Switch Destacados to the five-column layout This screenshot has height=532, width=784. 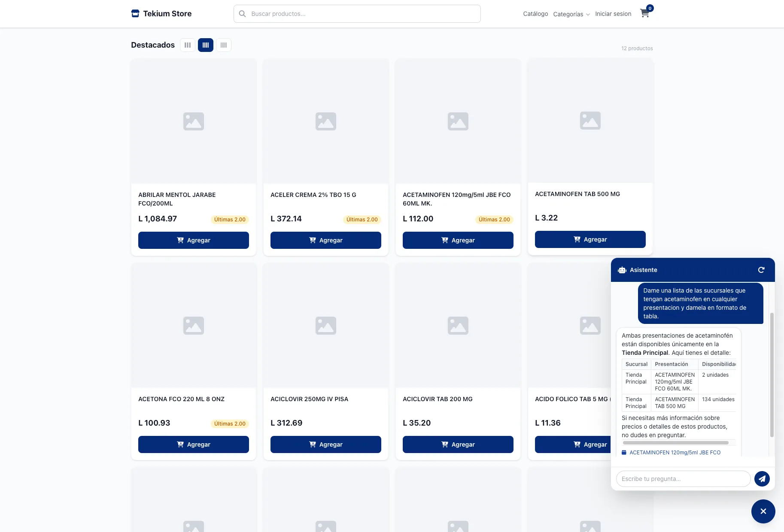click(224, 45)
